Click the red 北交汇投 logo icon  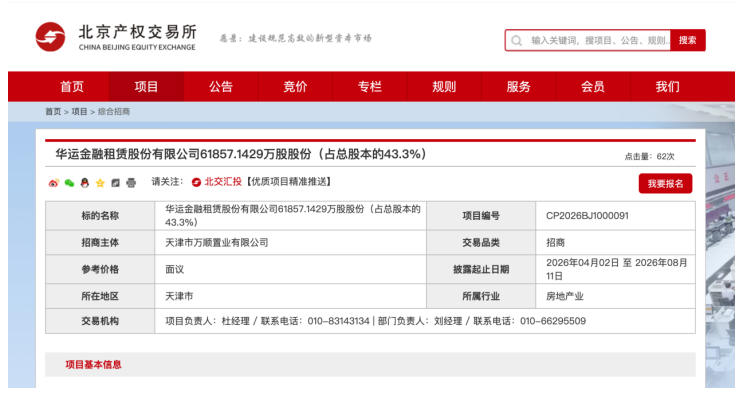(196, 182)
